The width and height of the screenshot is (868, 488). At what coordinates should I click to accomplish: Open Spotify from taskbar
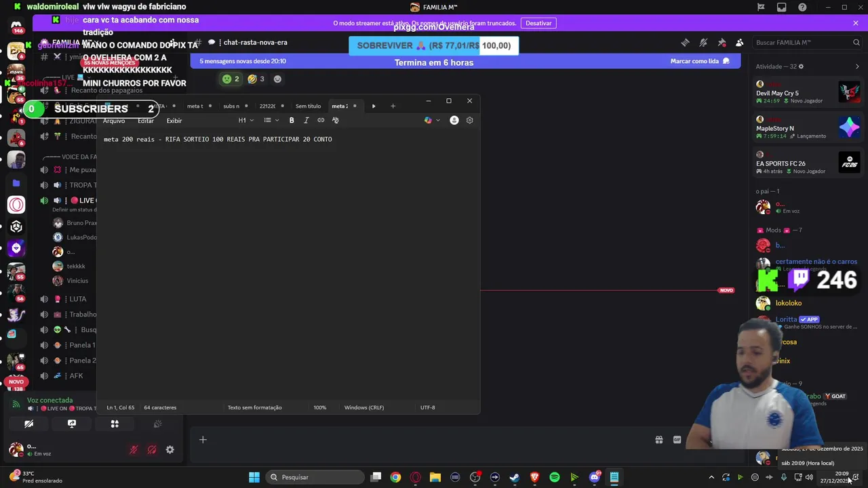[555, 477]
